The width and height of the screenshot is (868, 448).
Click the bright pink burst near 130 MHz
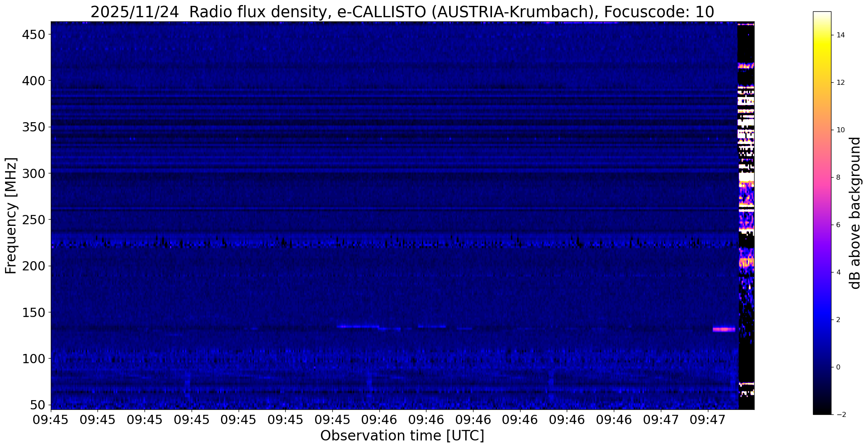(724, 330)
